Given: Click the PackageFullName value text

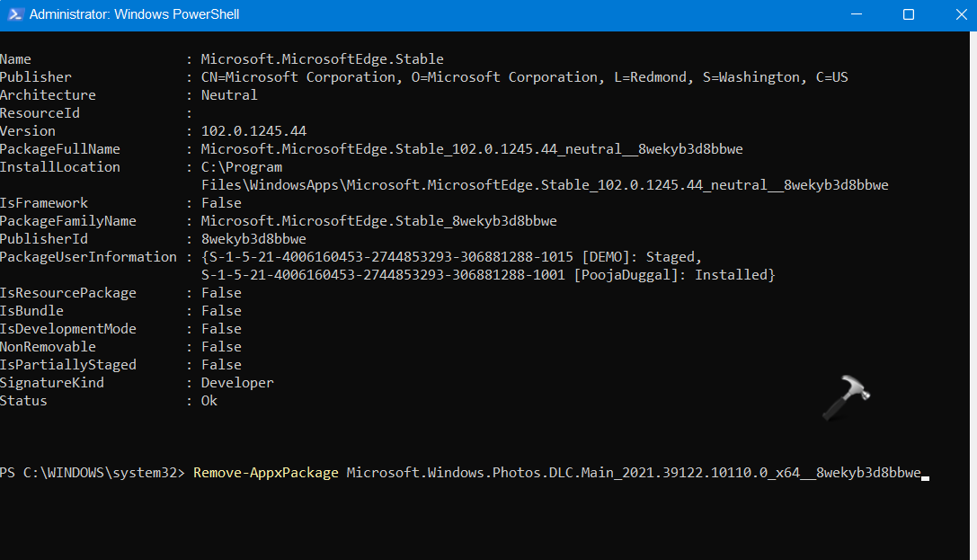Looking at the screenshot, I should pos(471,149).
